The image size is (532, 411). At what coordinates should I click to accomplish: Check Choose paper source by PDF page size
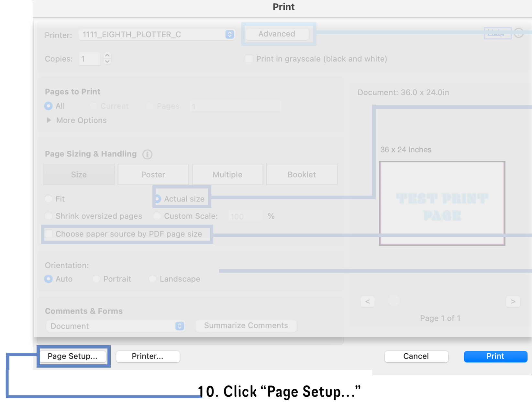(x=49, y=234)
